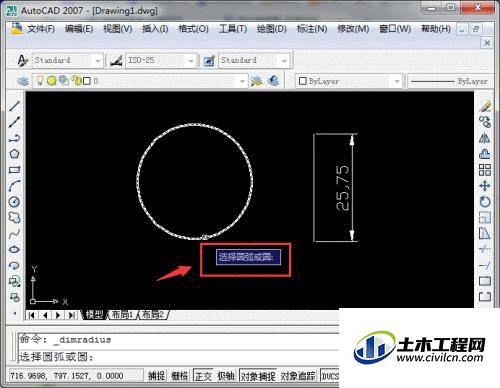Open the Text Style manager icon

[23, 60]
